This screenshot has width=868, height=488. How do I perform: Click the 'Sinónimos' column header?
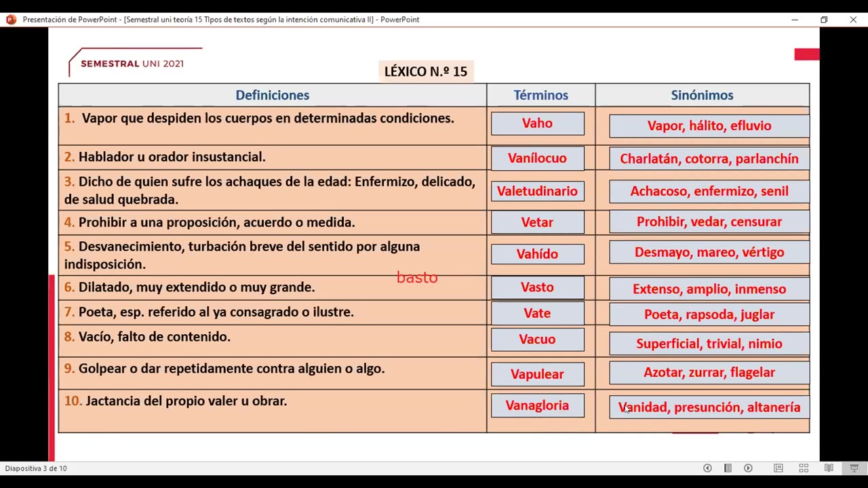(x=702, y=95)
